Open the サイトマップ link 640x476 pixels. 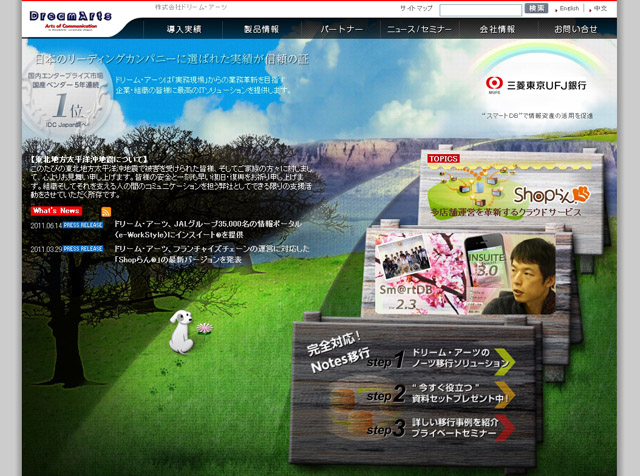(x=416, y=8)
